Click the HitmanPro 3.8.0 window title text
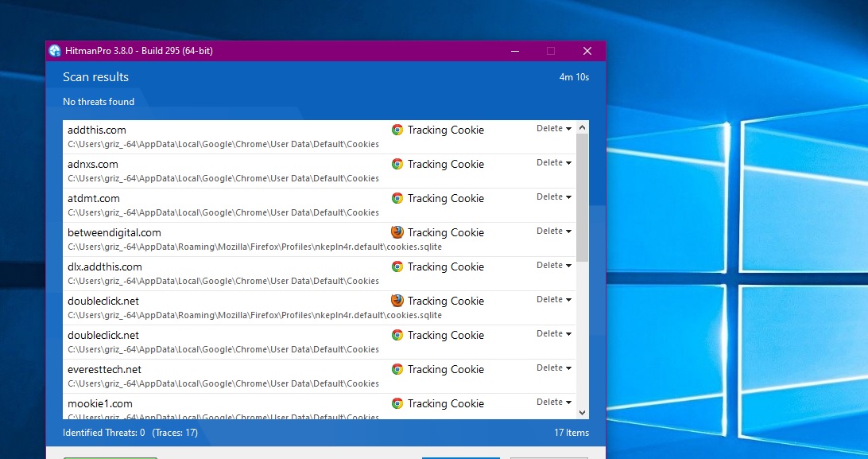The width and height of the screenshot is (868, 459). tap(139, 51)
